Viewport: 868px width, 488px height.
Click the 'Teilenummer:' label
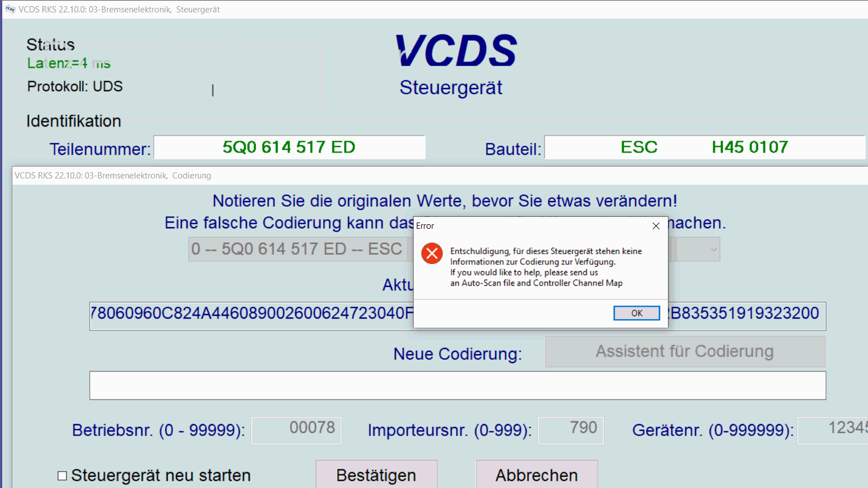tap(100, 149)
